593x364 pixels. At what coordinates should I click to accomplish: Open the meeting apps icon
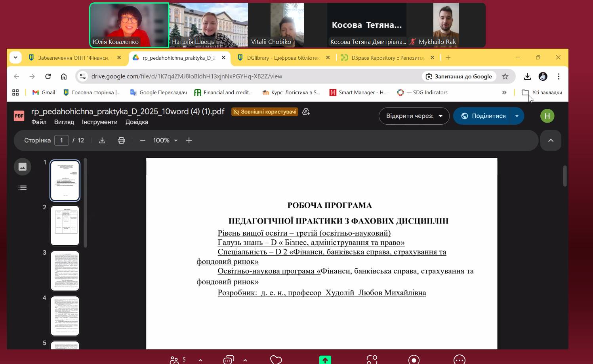[x=372, y=360]
